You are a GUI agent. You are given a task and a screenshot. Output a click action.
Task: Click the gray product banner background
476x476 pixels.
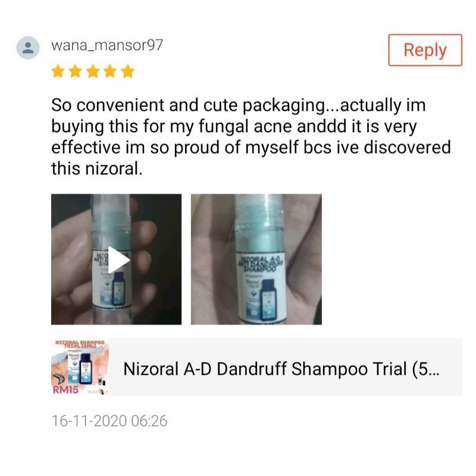(286, 367)
